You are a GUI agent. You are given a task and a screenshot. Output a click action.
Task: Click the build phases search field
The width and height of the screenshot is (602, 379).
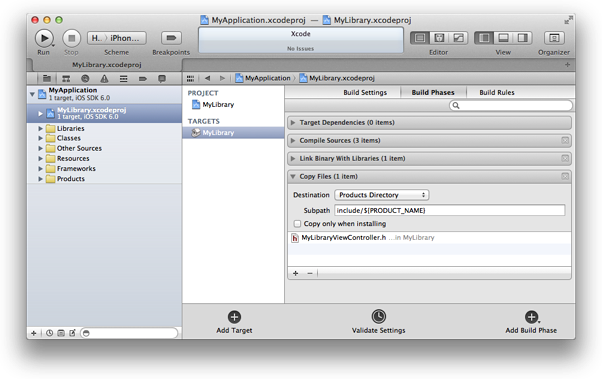point(511,105)
